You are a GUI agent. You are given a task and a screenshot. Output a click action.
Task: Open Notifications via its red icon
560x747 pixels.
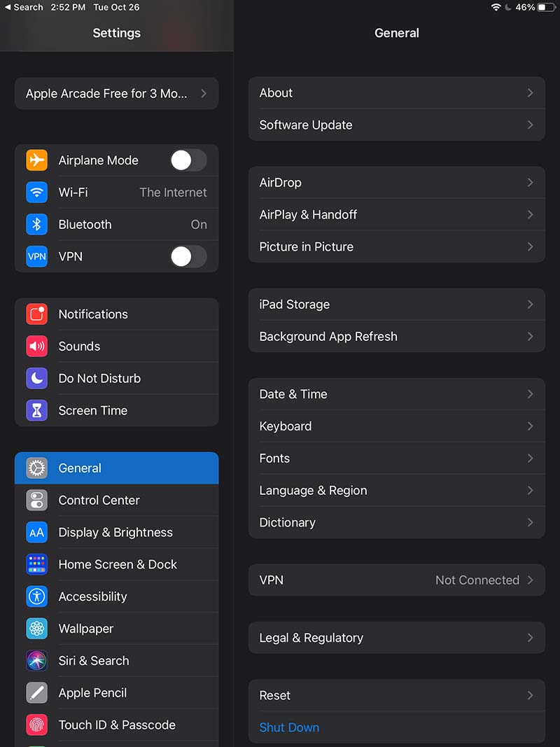tap(37, 314)
